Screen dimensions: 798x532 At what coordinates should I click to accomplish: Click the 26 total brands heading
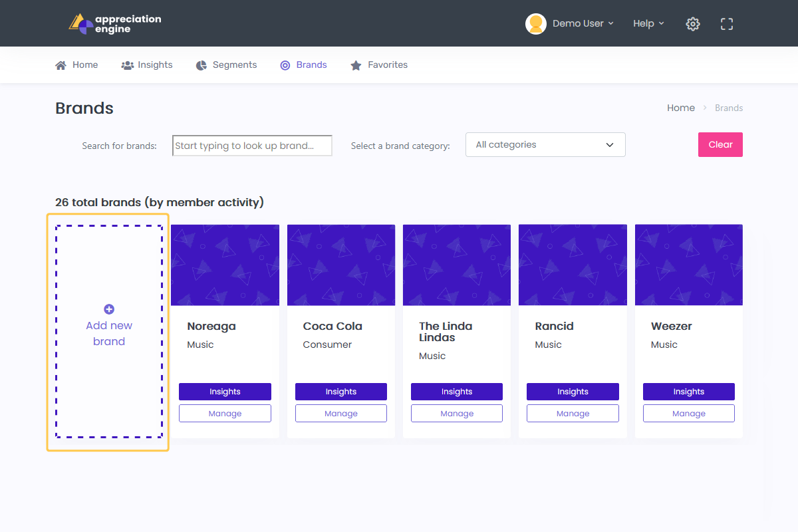(160, 202)
